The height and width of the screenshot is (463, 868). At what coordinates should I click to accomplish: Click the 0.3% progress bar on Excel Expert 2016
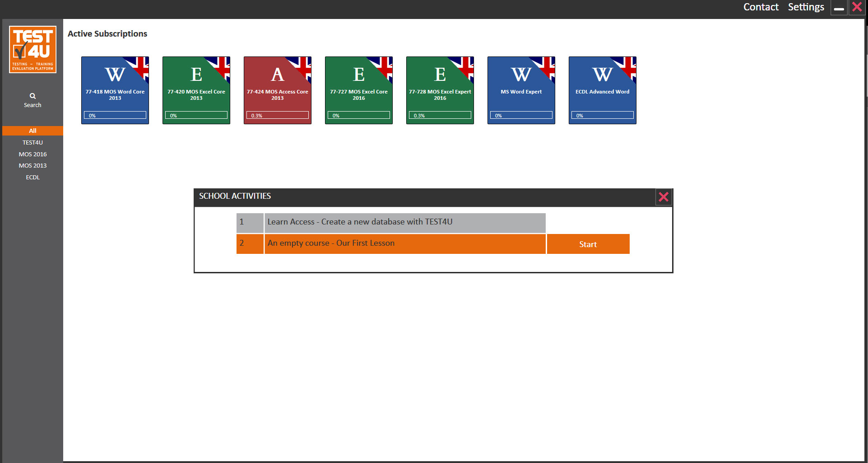pyautogui.click(x=440, y=115)
